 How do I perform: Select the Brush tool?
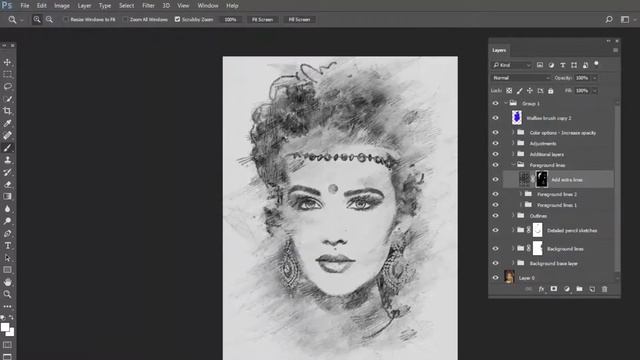pos(7,148)
